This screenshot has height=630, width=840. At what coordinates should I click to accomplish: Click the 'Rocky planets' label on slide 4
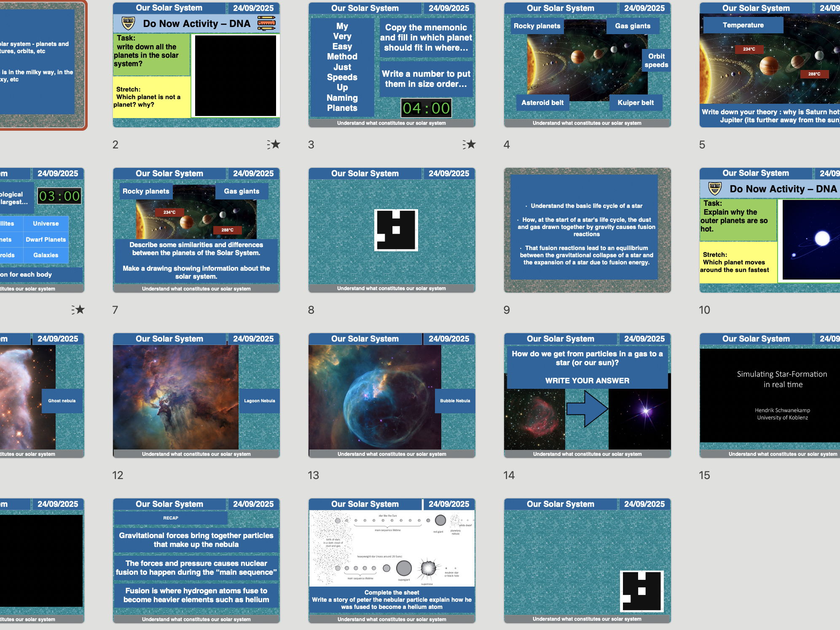click(537, 26)
